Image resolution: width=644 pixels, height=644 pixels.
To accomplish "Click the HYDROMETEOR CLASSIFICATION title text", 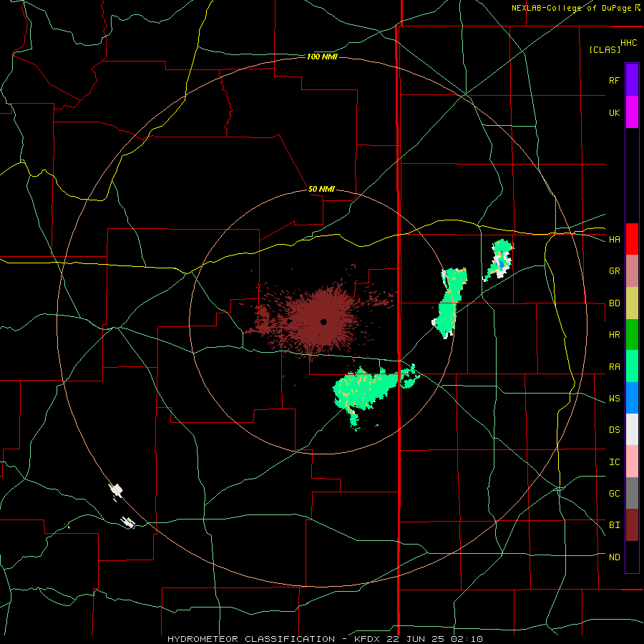I will pyautogui.click(x=251, y=639).
